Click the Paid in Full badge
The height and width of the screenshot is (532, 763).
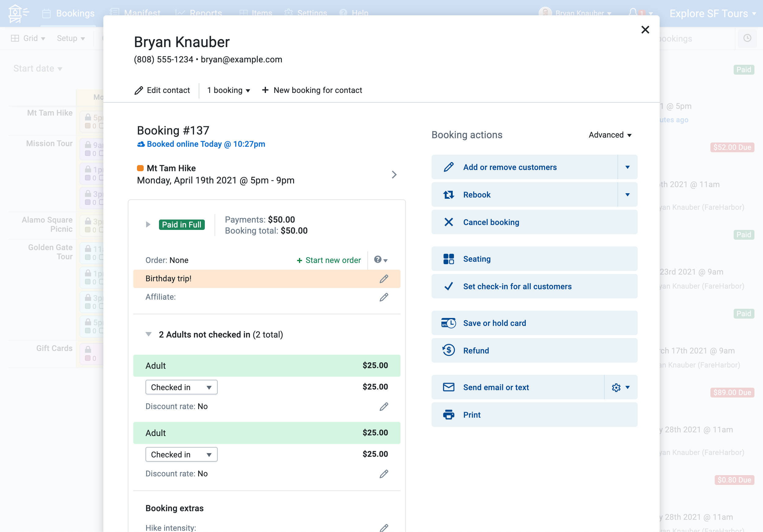tap(182, 225)
